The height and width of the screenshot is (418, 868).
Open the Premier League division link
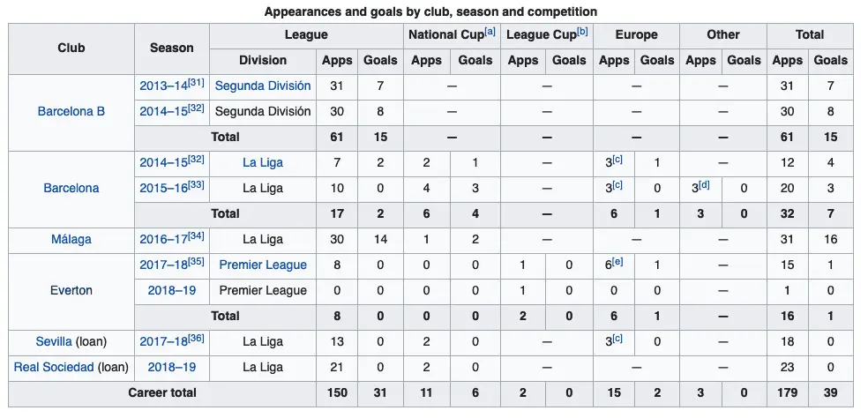coord(263,265)
